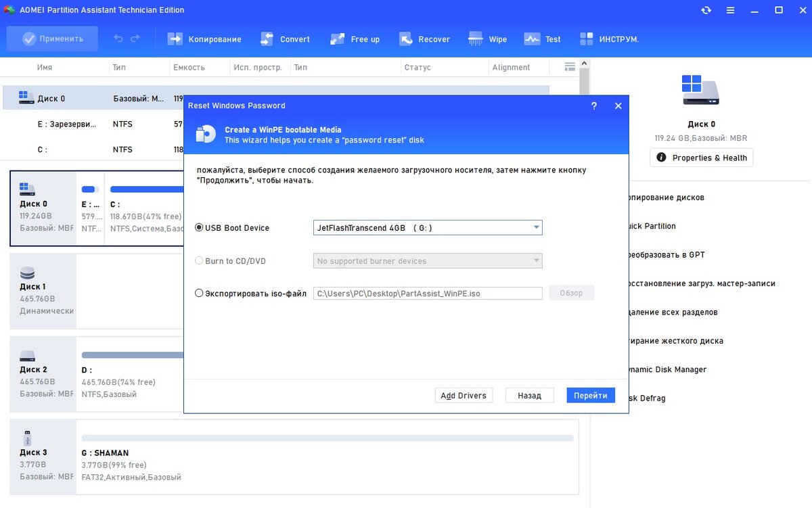
Task: Click the disk list vertical scrollbar
Action: click(585, 79)
